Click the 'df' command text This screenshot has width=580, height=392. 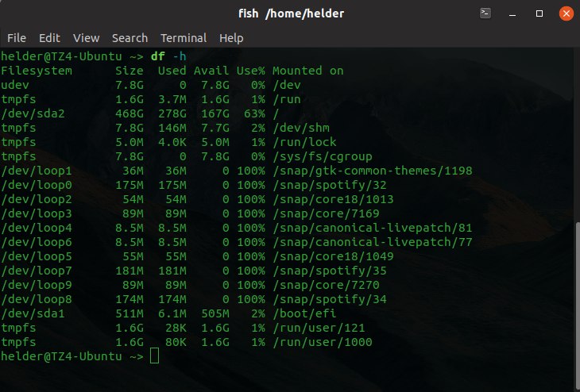[157, 56]
